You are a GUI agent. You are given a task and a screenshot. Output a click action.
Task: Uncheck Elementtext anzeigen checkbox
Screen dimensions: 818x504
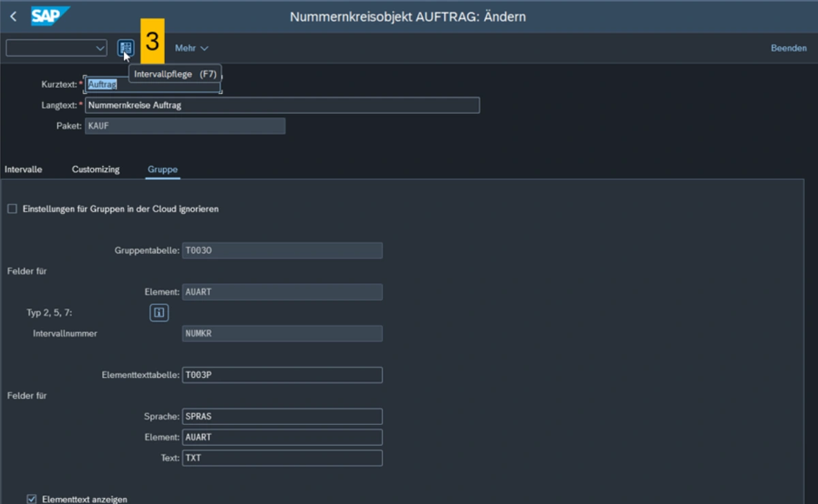31,499
